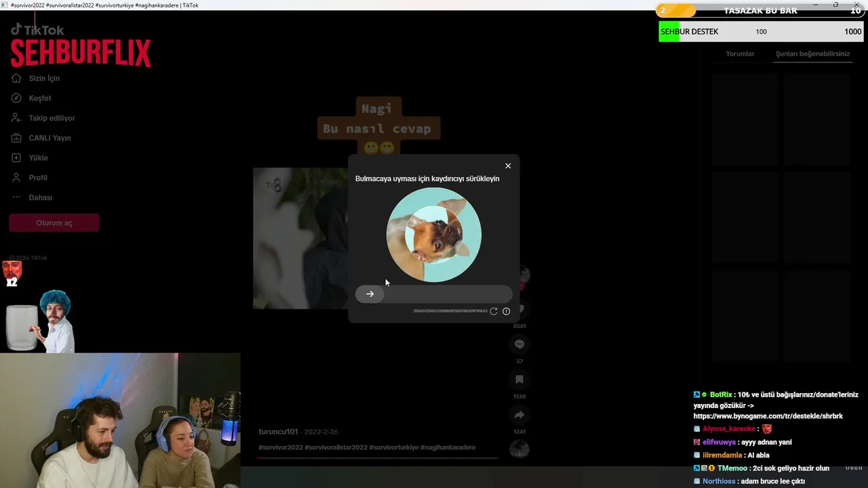
Task: Open Takip ediliyor feed
Action: [x=52, y=118]
